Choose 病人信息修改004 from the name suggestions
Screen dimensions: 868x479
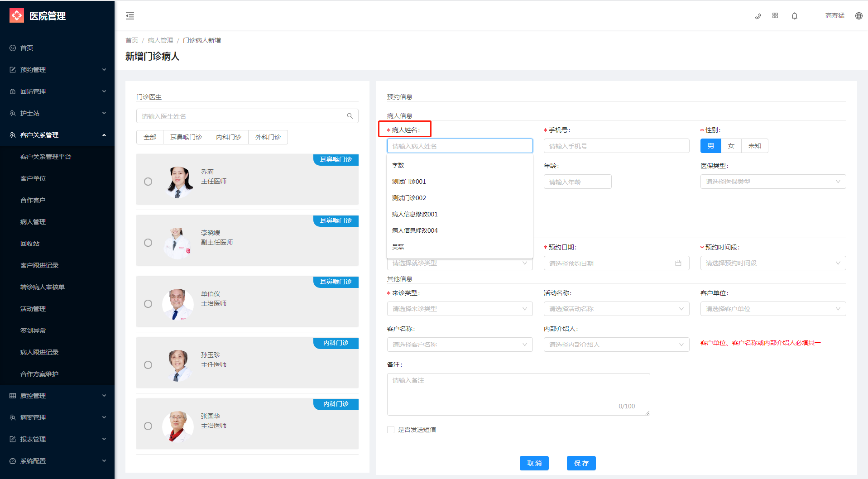460,230
